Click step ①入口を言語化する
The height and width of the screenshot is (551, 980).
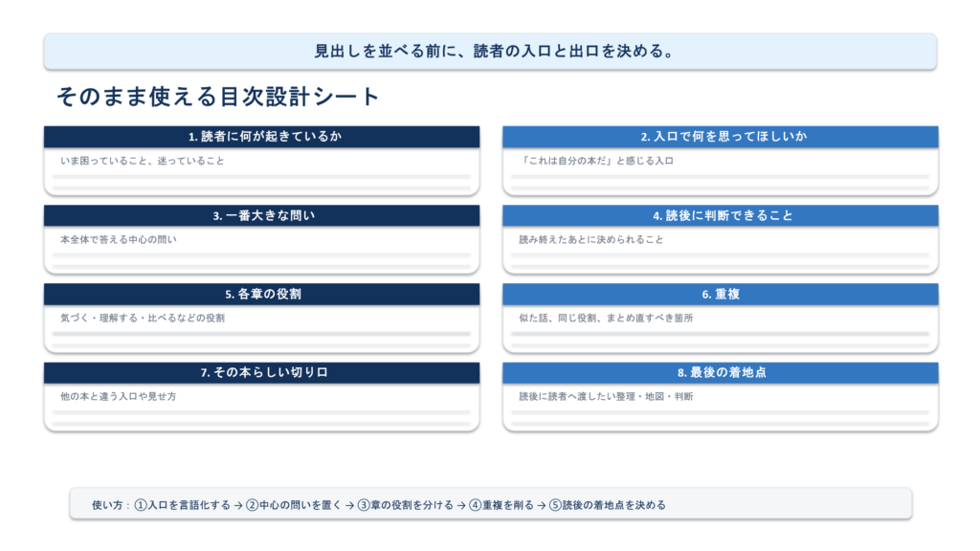click(x=183, y=505)
